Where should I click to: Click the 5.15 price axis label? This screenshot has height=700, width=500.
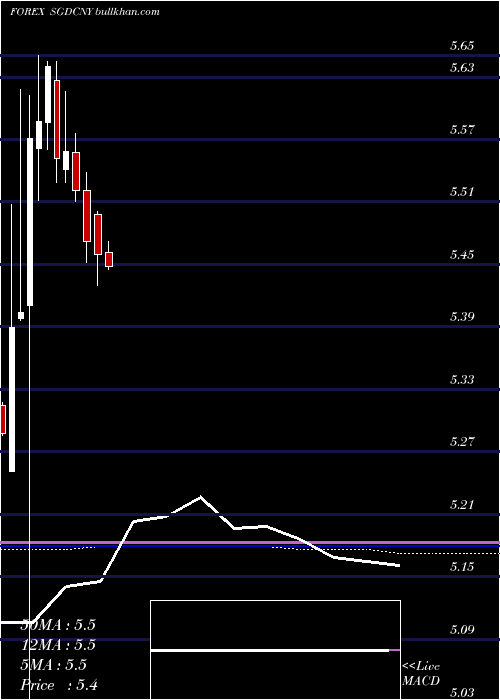(462, 567)
